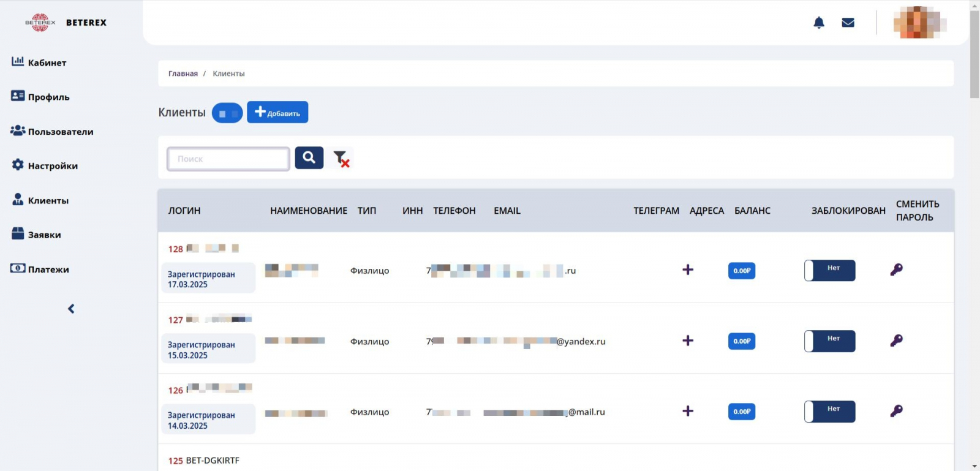The image size is (980, 471).
Task: Click the ЗАБЛОКИРОВАН column header
Action: tap(849, 211)
